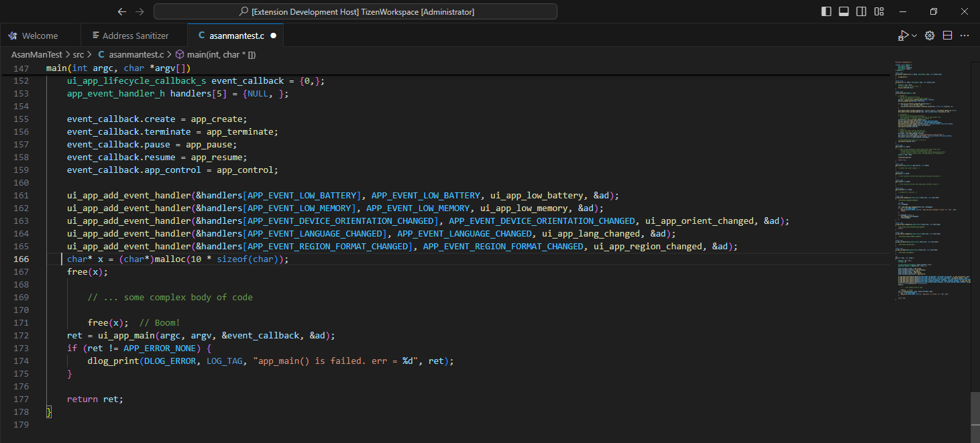The height and width of the screenshot is (443, 980).
Task: Open the src breadcrumb folder
Action: click(x=78, y=54)
